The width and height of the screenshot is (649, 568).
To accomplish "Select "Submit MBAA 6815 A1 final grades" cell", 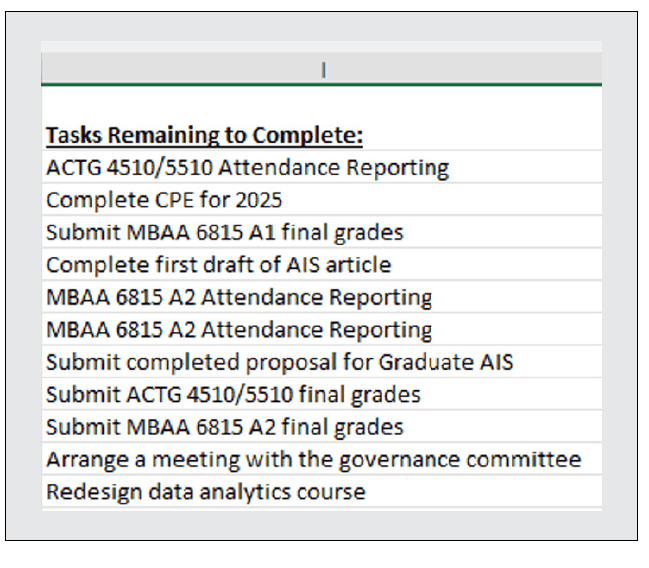I will tap(225, 232).
